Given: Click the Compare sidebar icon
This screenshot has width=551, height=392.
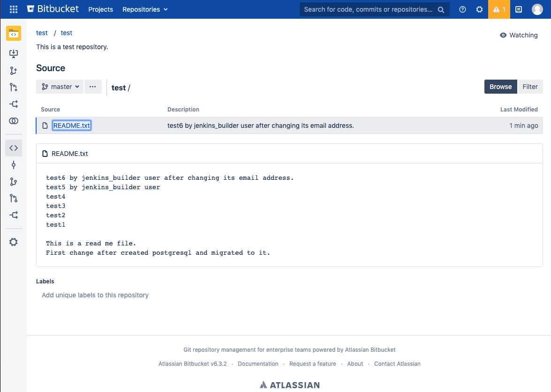Looking at the screenshot, I should pyautogui.click(x=14, y=121).
